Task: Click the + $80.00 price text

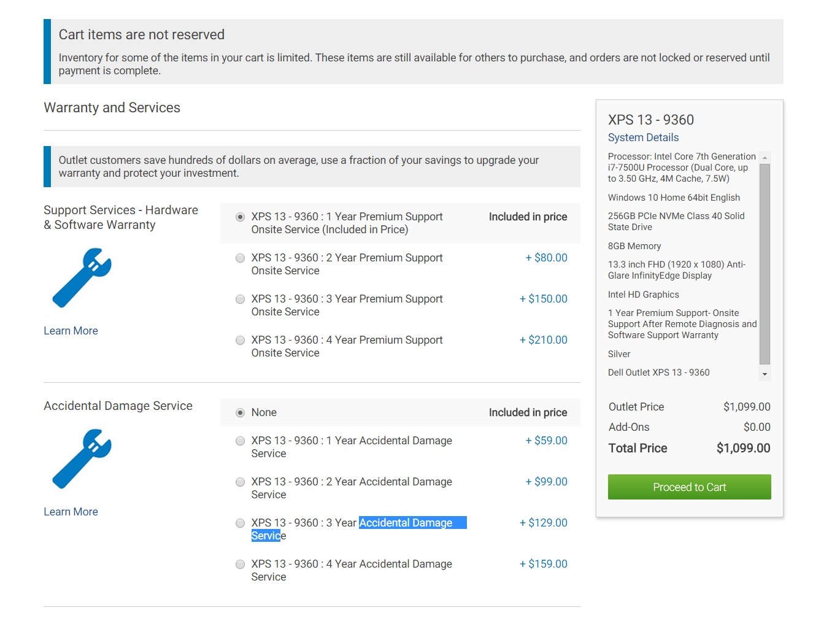Action: [546, 258]
